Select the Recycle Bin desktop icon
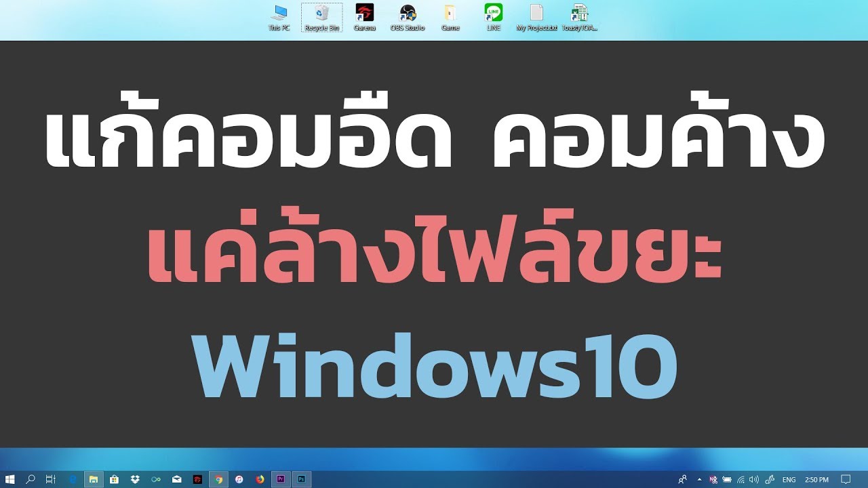The width and height of the screenshot is (868, 488). 321,18
